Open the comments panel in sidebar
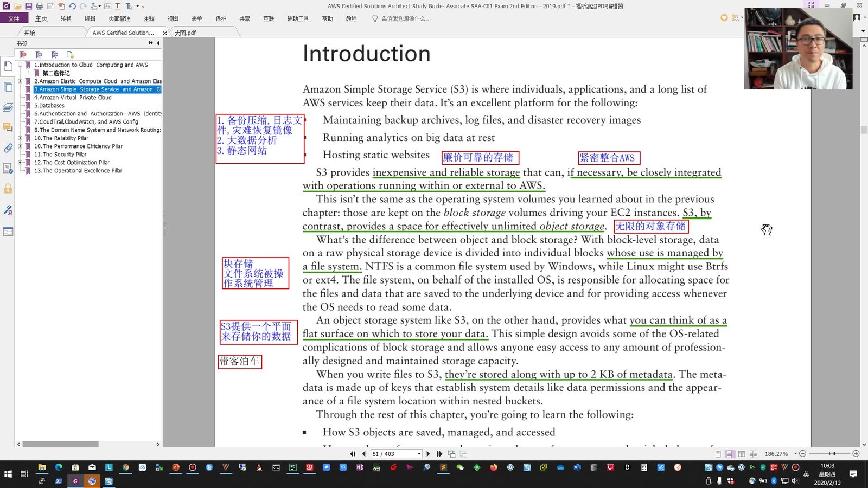 coord(8,127)
